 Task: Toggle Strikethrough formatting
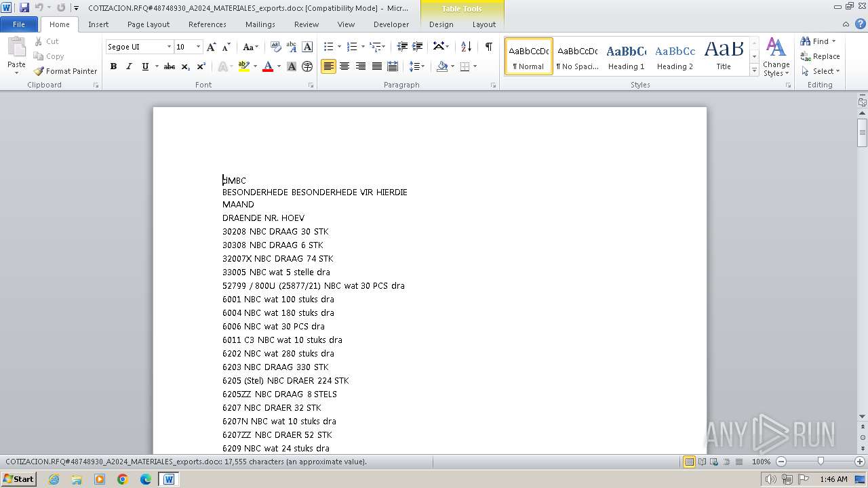coord(170,66)
